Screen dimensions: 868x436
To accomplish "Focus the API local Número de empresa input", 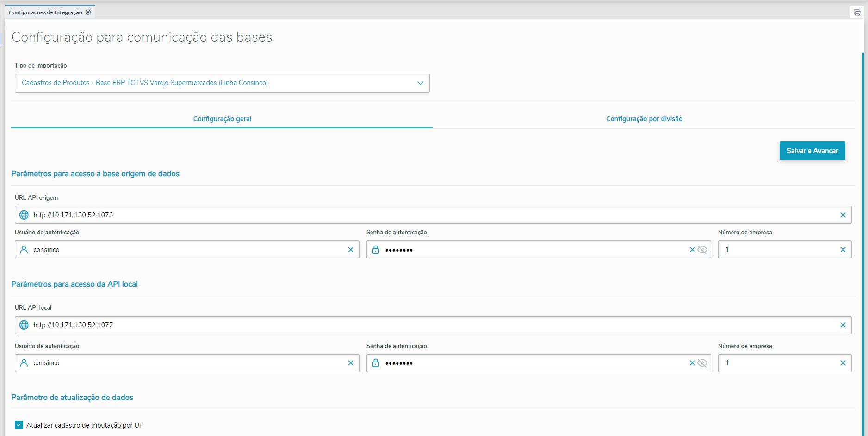I will click(777, 363).
